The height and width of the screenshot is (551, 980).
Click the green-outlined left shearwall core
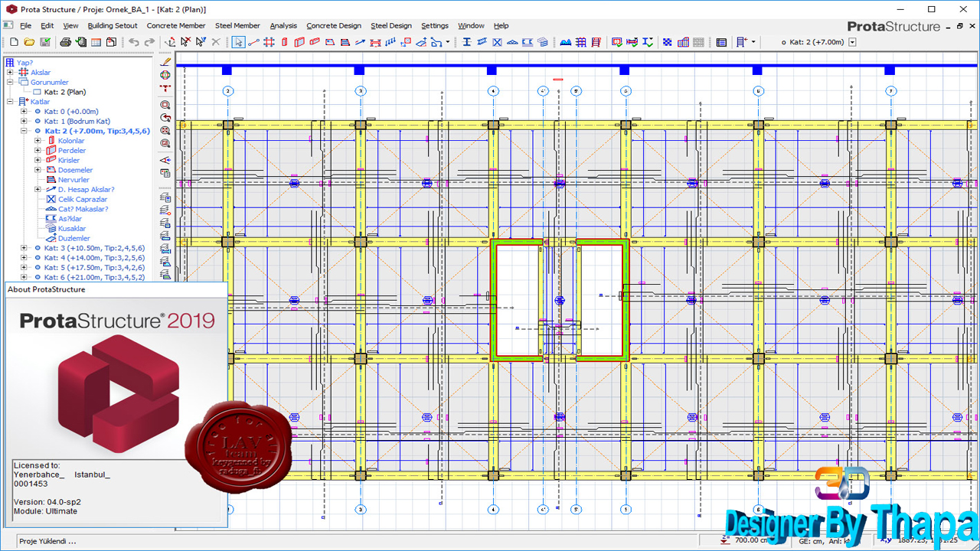(517, 299)
